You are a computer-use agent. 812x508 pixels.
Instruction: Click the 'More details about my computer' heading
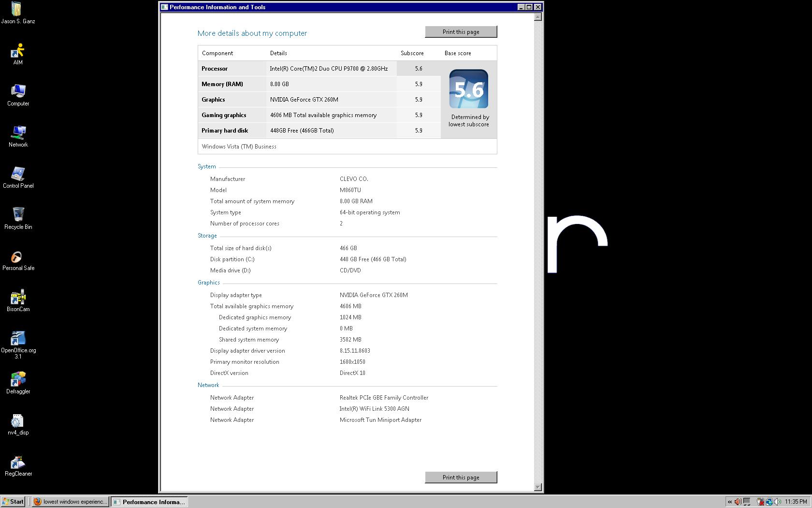point(252,33)
